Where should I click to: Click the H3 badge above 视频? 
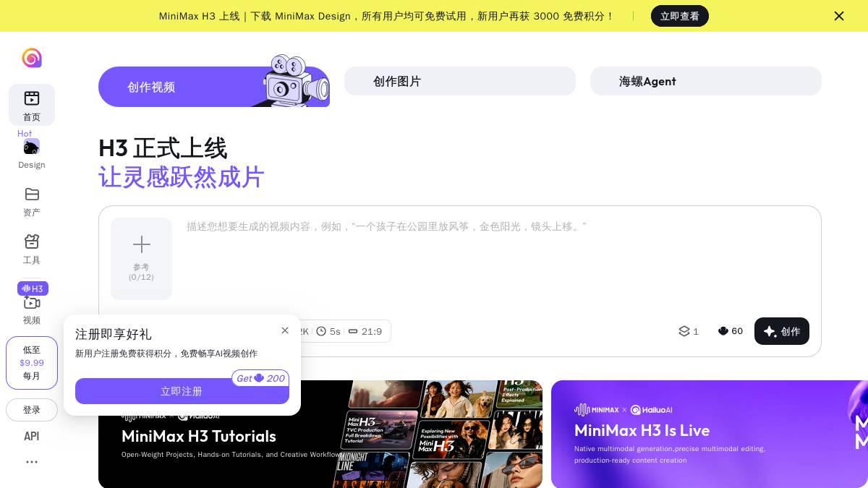[33, 288]
